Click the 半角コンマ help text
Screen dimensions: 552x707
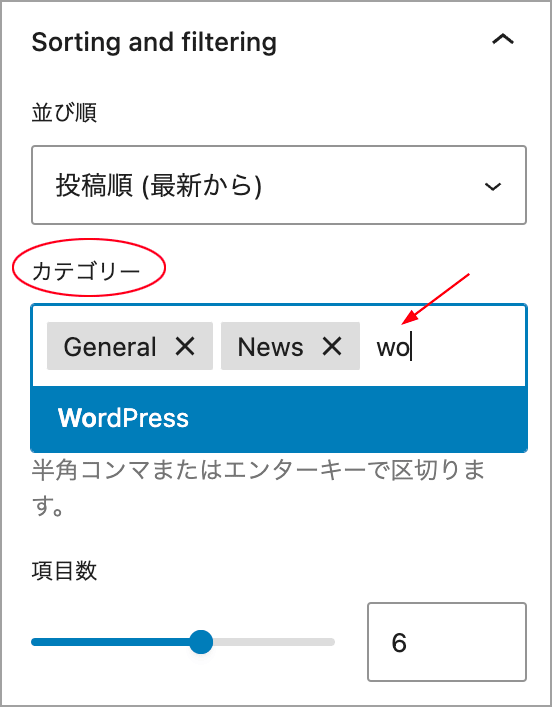(x=258, y=488)
